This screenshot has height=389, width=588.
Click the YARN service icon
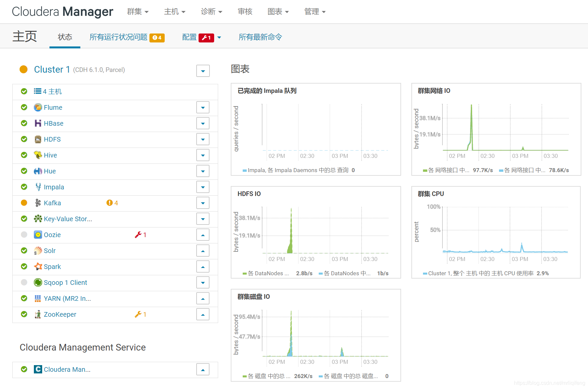tap(38, 298)
